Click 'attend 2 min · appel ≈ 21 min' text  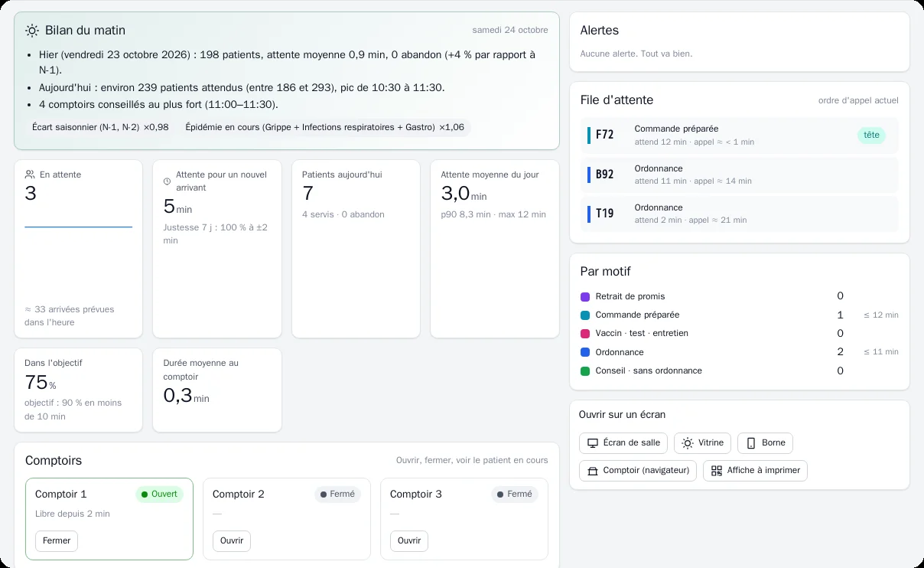691,220
